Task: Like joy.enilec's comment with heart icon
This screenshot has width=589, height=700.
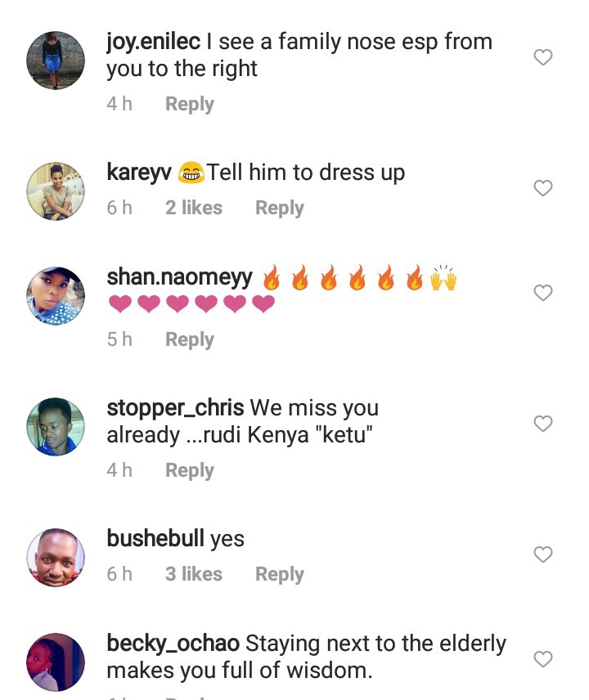Action: (543, 57)
